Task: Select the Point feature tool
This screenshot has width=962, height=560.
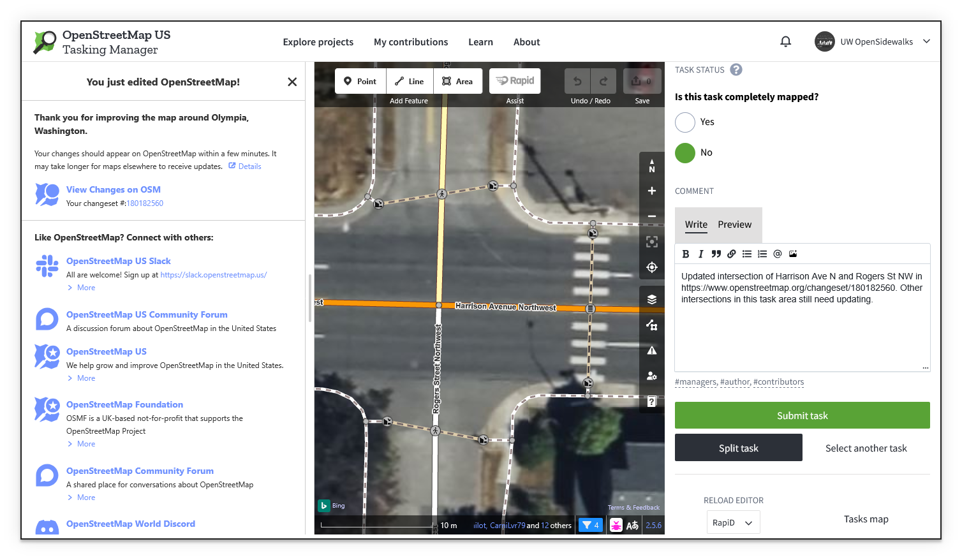Action: click(360, 80)
